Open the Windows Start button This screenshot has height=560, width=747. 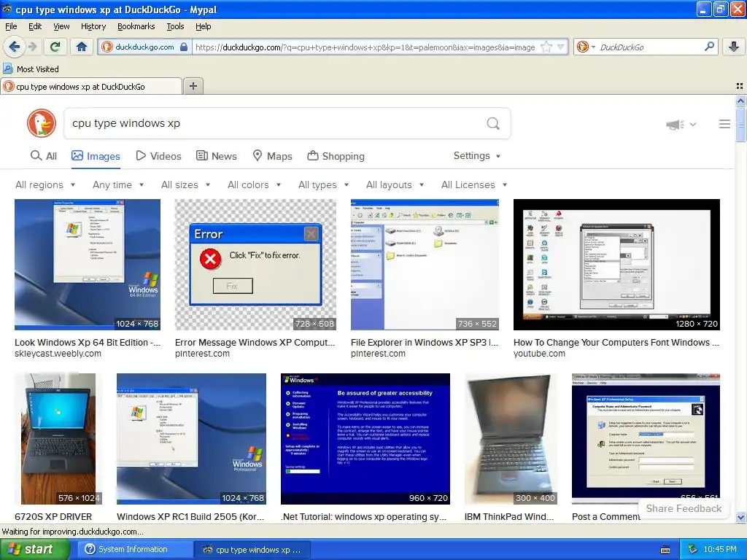[x=34, y=550]
